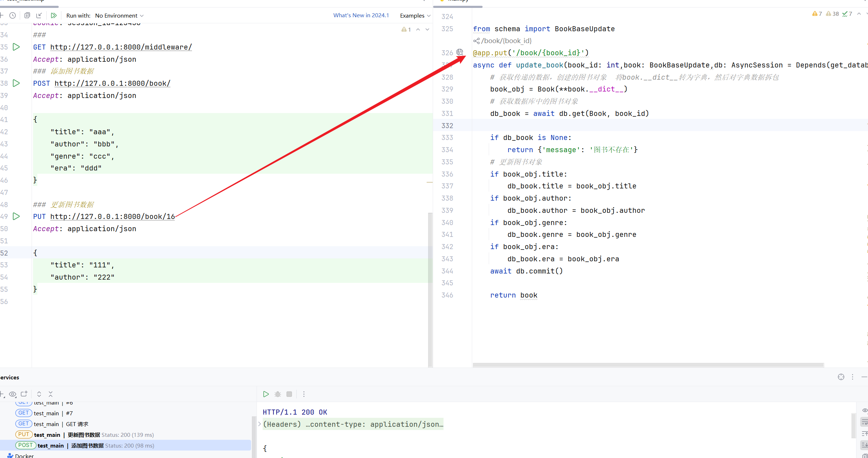Select the Docker service node
The image size is (868, 458).
click(x=24, y=455)
